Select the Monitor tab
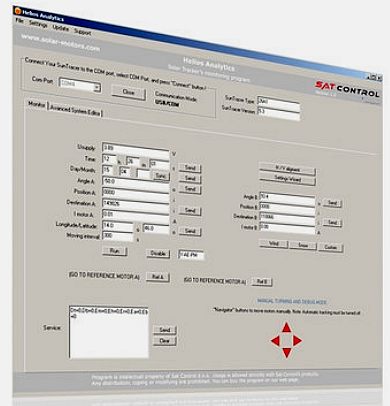The width and height of the screenshot is (390, 406). [x=36, y=104]
